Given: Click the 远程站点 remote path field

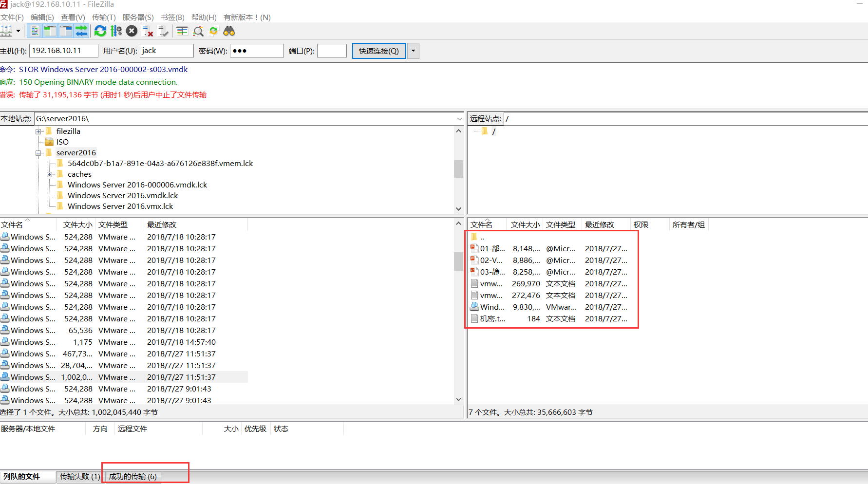Looking at the screenshot, I should tap(686, 119).
